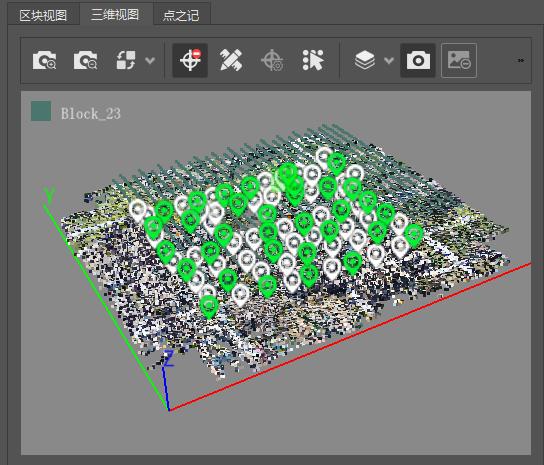Select the ruler and pencil measure tool
This screenshot has width=544, height=465.
coord(231,60)
